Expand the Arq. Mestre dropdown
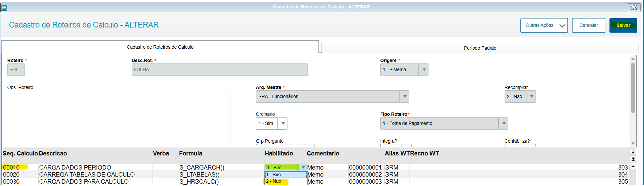Screen dimensions: 644x186 (x=404, y=96)
